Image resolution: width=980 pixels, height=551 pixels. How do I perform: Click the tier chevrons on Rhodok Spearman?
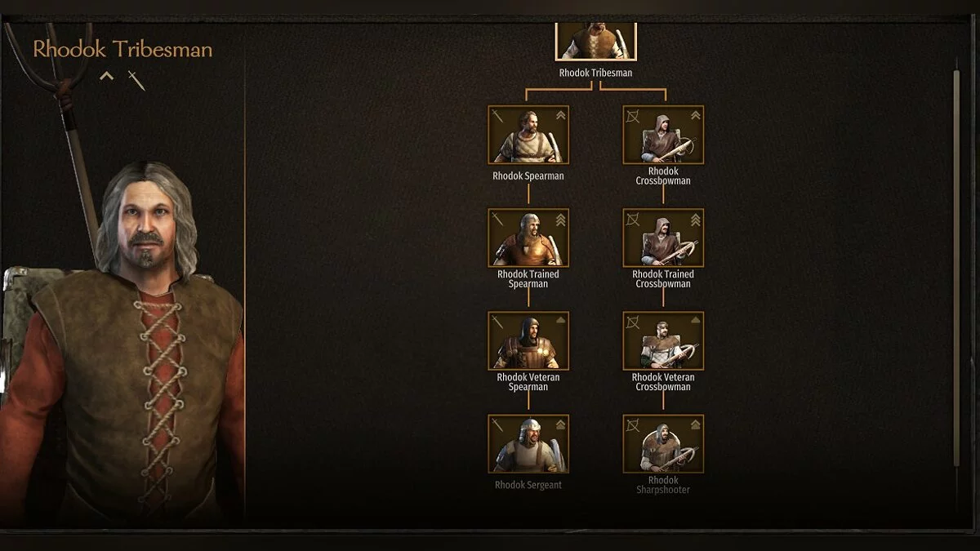tap(560, 116)
